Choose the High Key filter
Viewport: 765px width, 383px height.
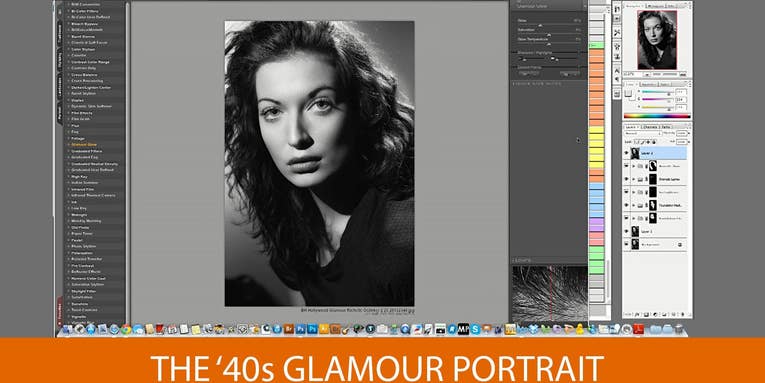(79, 176)
